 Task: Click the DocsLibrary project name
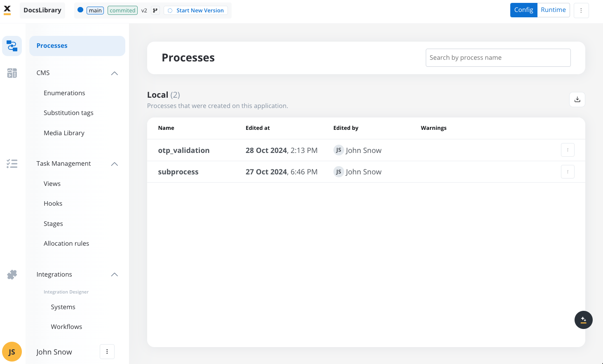point(42,10)
